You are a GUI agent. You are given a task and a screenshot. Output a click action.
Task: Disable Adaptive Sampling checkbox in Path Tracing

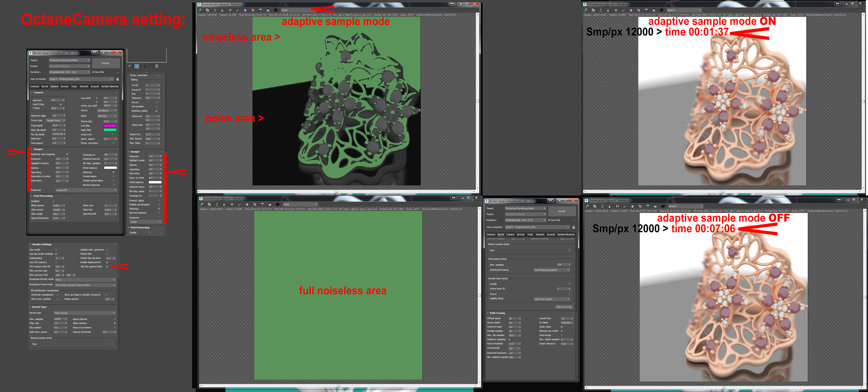pos(509,339)
